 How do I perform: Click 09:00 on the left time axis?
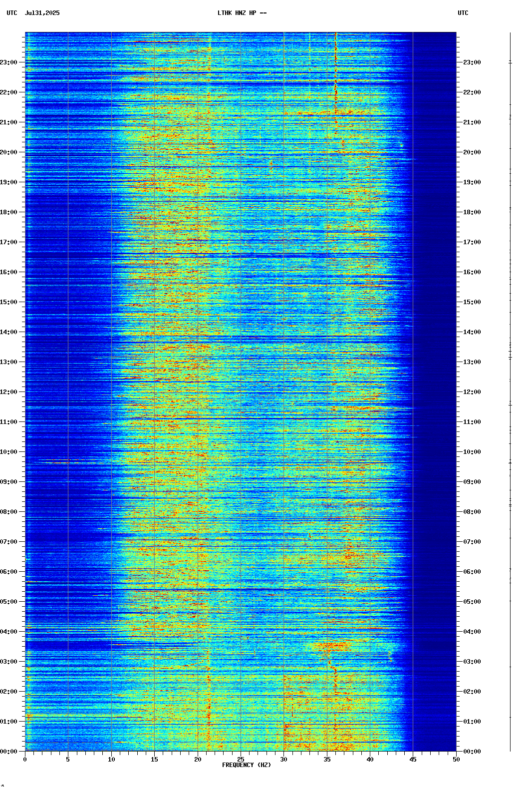8,482
